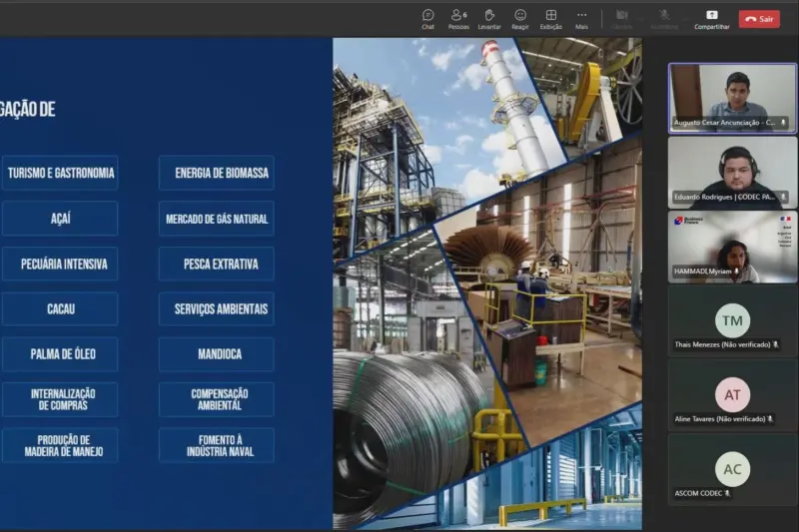The image size is (799, 532).
Task: Leave the meeting with Sair button
Action: tap(759, 19)
